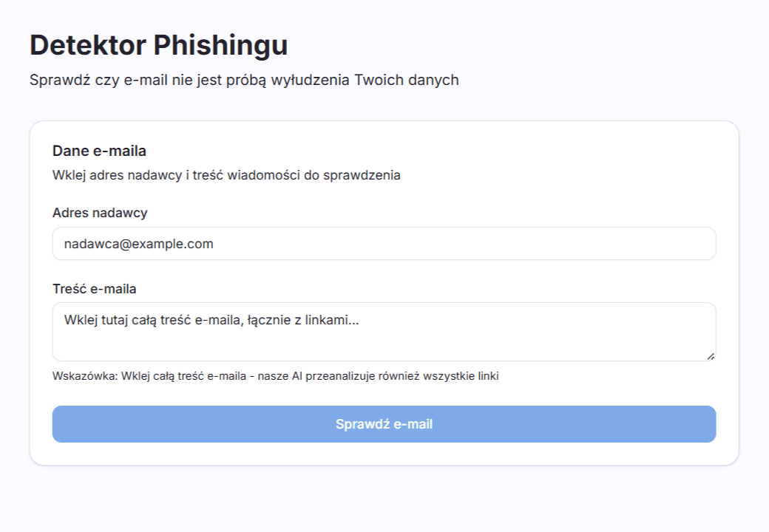The height and width of the screenshot is (532, 769).
Task: Click the description "Wklej adres nadawcy i treść"
Action: [x=226, y=175]
